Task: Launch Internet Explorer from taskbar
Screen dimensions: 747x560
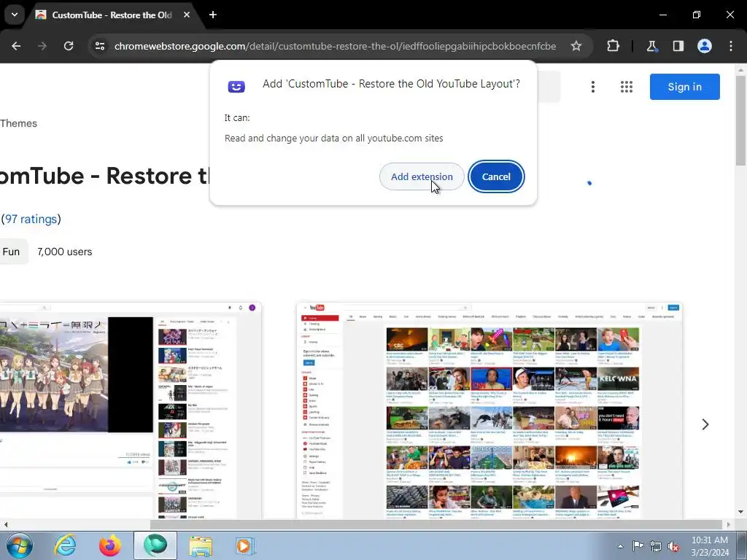Action: click(x=65, y=545)
